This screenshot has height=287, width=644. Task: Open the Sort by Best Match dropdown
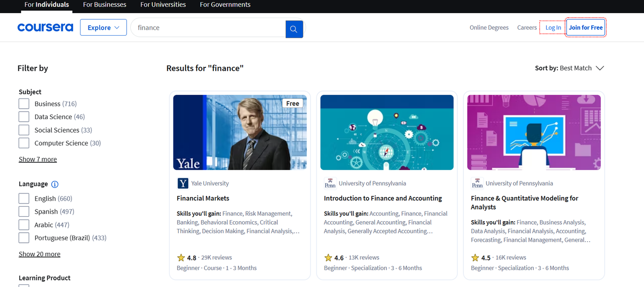click(x=570, y=68)
